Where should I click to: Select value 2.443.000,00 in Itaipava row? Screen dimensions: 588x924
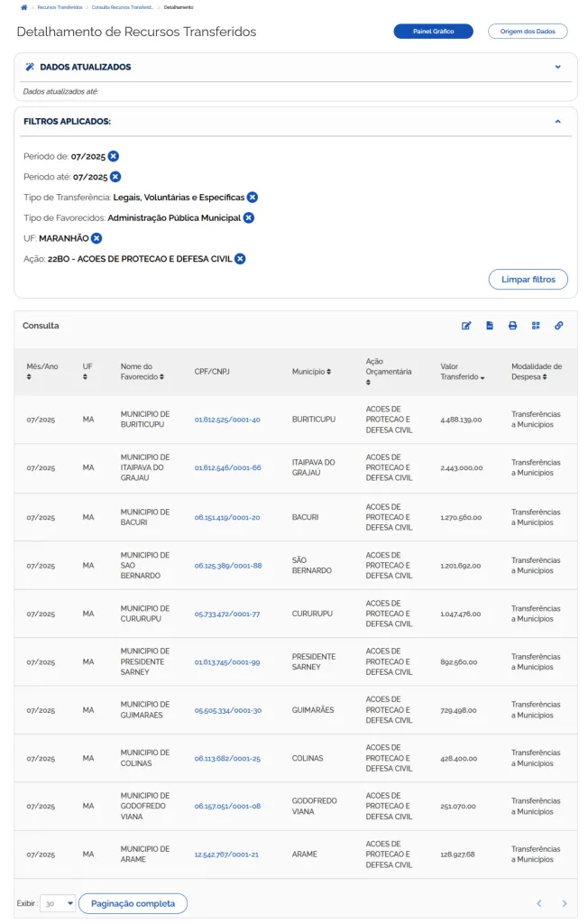(x=462, y=468)
